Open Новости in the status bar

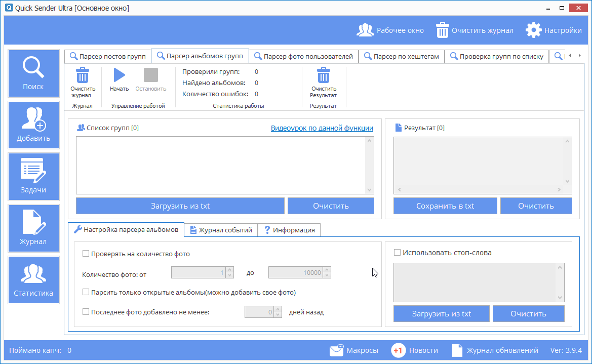coord(414,350)
